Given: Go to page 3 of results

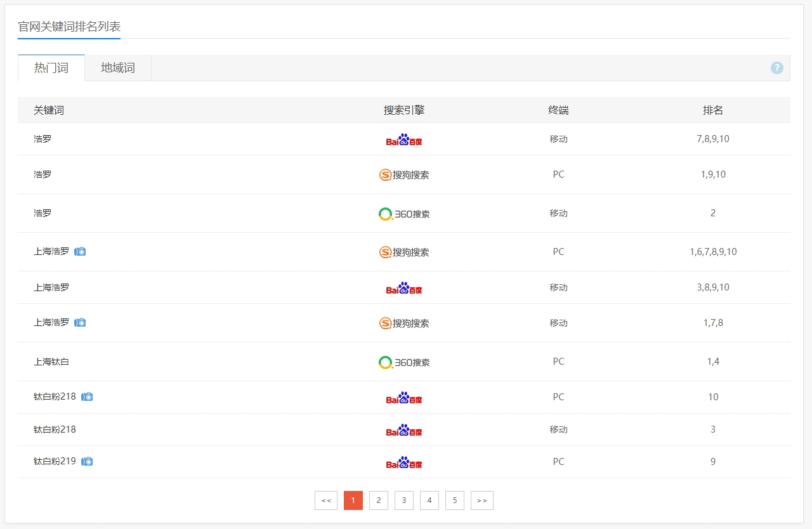Looking at the screenshot, I should point(404,500).
